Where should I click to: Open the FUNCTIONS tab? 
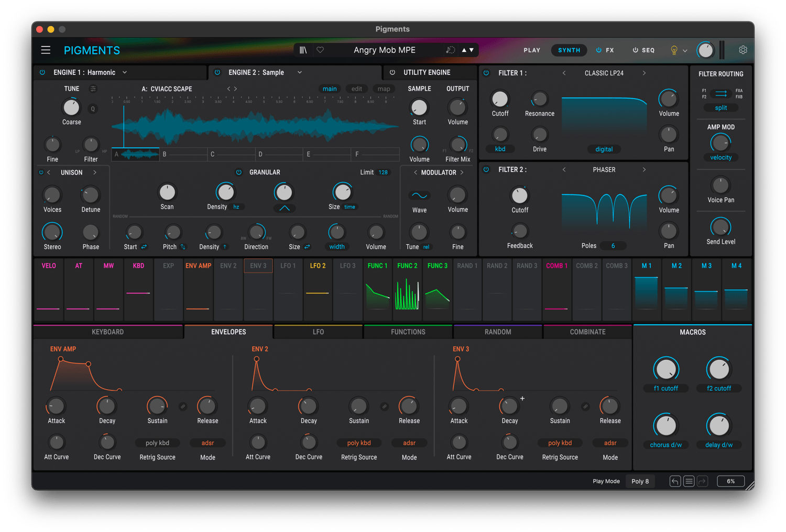[408, 332]
